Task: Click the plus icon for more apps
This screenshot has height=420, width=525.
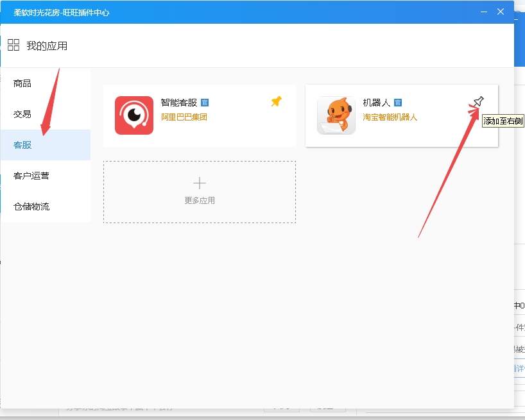Action: coord(200,183)
